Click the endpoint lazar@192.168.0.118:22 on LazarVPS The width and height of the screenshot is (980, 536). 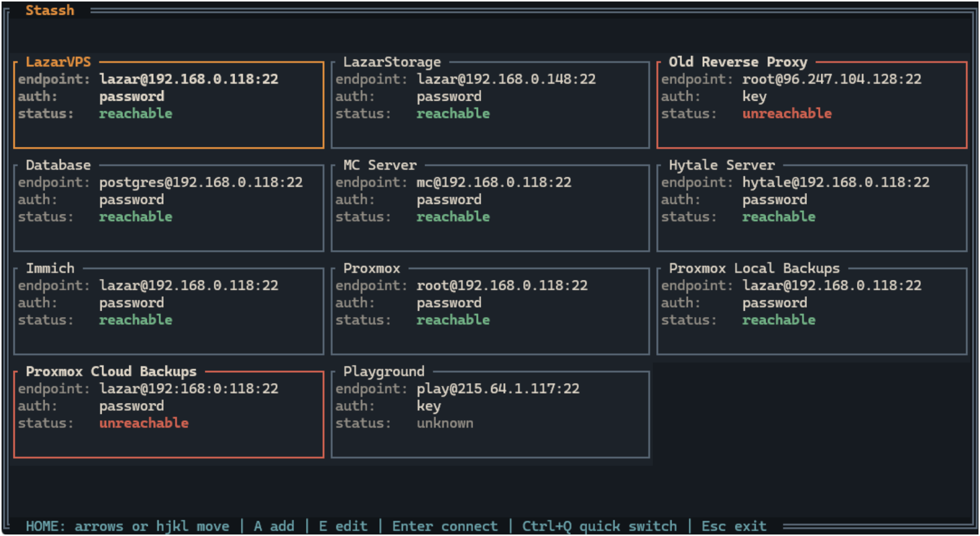tap(189, 79)
